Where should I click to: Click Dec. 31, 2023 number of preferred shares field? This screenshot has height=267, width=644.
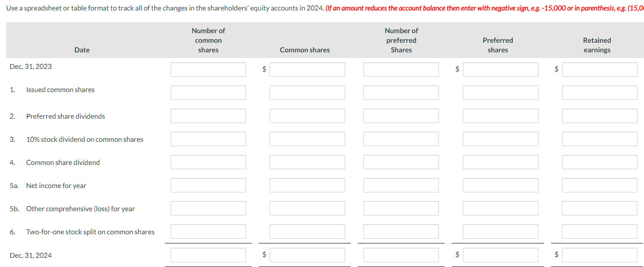401,69
